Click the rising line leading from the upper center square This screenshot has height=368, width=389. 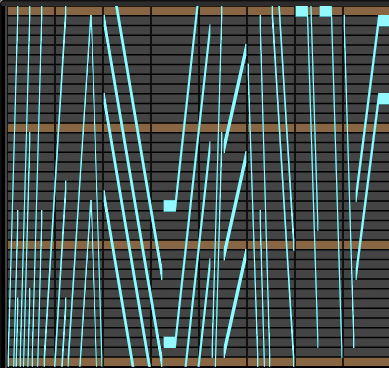[187, 103]
